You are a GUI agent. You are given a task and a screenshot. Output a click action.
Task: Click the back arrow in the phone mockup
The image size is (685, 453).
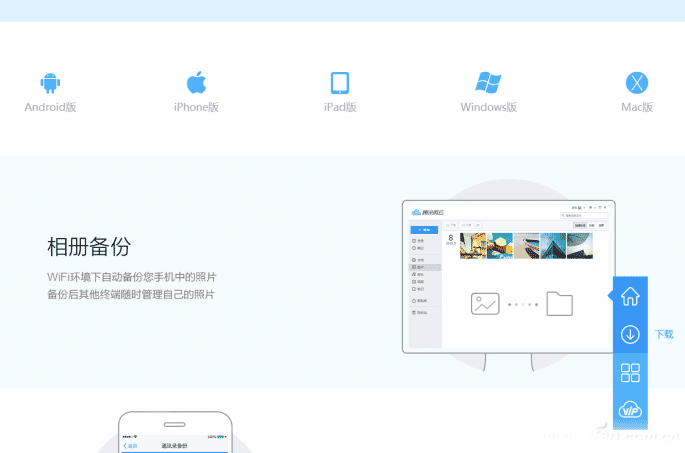pyautogui.click(x=125, y=446)
